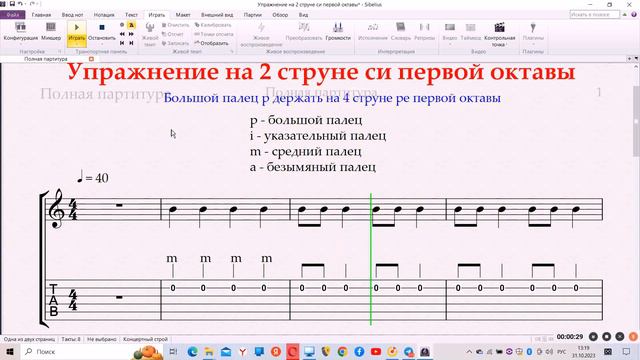
Task: Toggle Display (Отобразить) Live Tempo
Action: [x=211, y=43]
